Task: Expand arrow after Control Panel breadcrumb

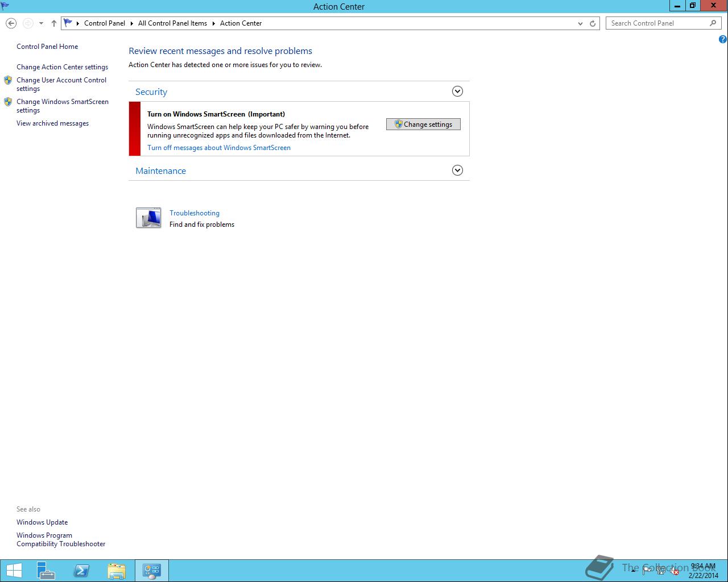Action: click(131, 23)
